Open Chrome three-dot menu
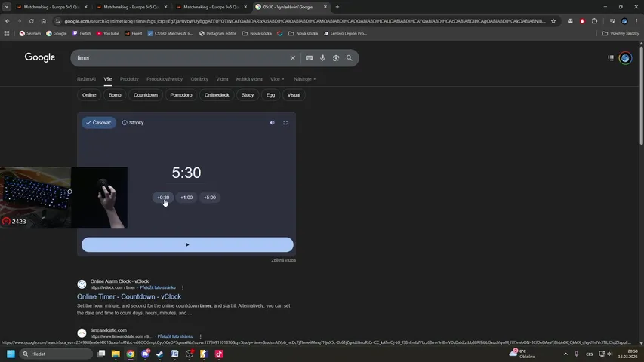 point(636,21)
